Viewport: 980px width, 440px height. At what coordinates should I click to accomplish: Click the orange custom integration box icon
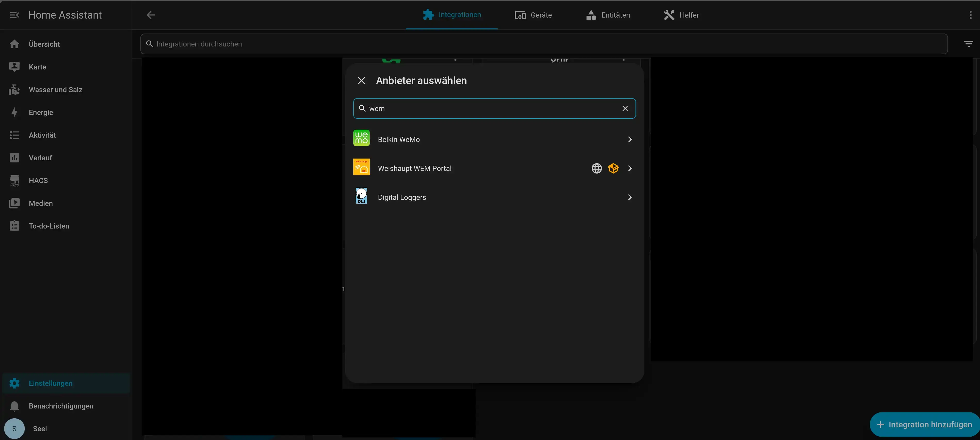click(613, 168)
